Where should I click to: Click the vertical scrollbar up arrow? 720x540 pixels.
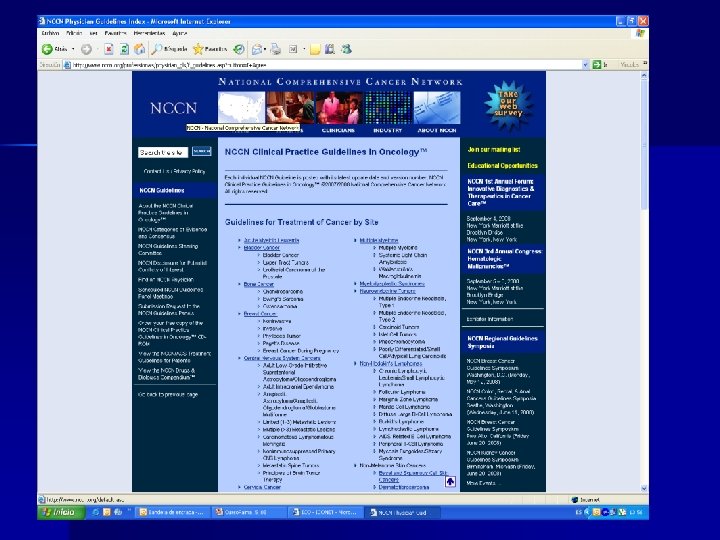click(x=644, y=75)
